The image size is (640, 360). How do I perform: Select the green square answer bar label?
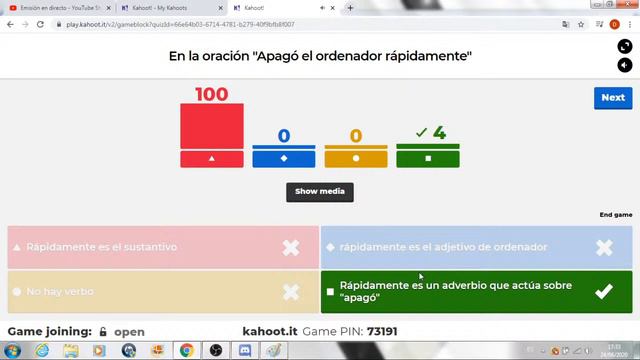(428, 159)
